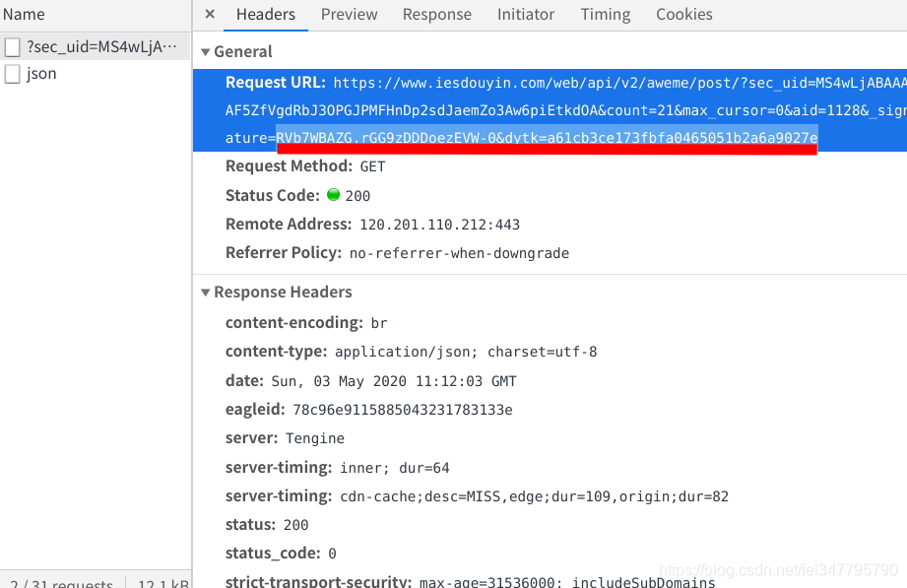Click the Request URL label
This screenshot has width=907, height=588.
point(276,82)
